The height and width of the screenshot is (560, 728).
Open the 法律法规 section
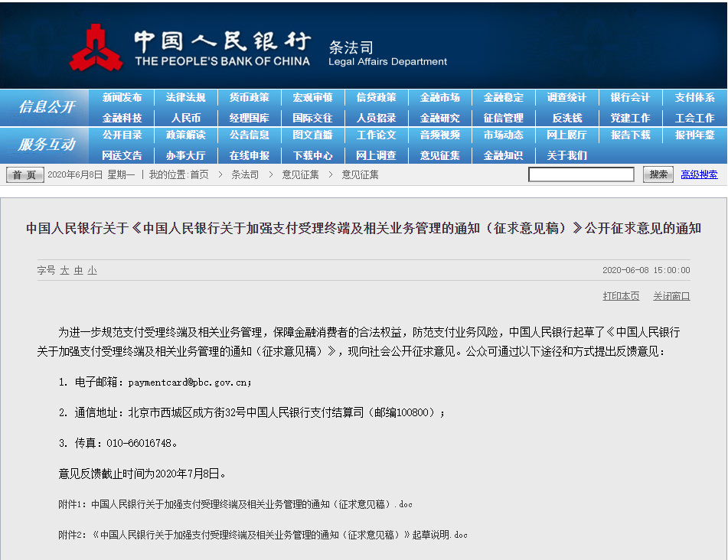186,97
